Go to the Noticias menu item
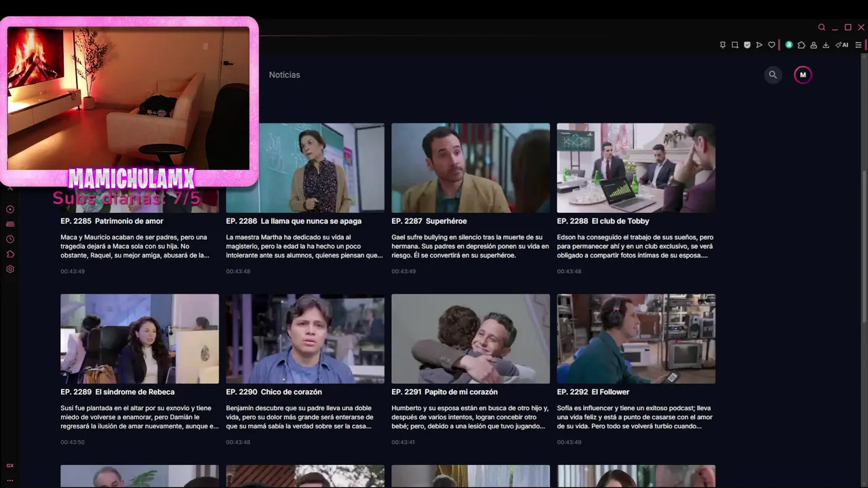Viewport: 868px width, 488px height. (x=284, y=75)
